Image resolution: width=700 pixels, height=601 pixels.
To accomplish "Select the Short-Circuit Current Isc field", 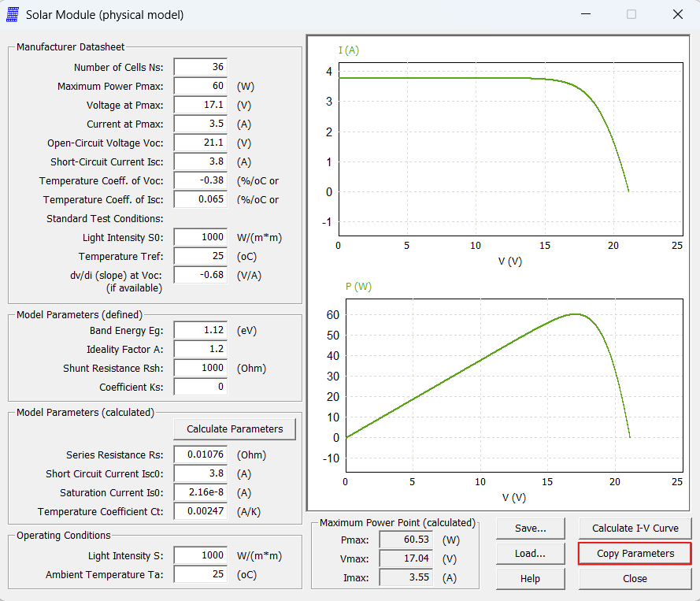I will tap(201, 161).
